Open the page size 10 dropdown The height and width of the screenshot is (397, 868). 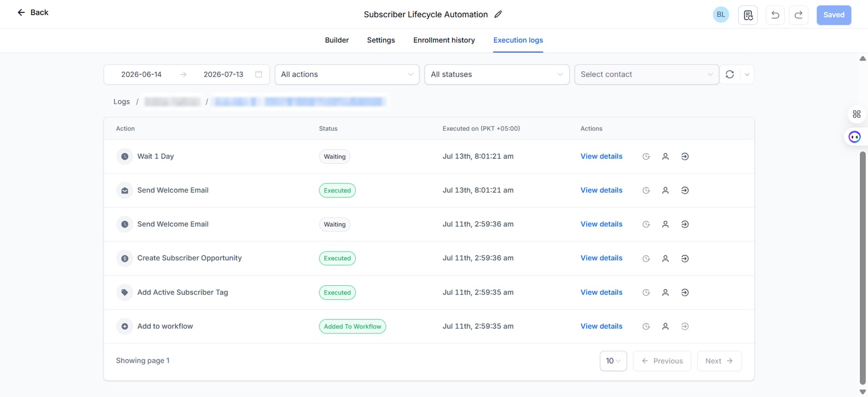click(x=613, y=361)
